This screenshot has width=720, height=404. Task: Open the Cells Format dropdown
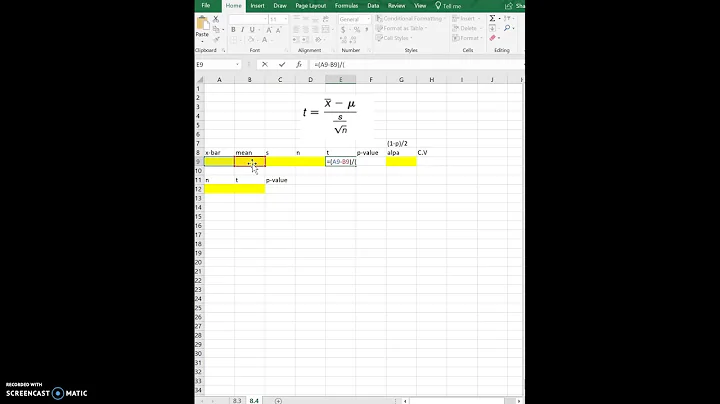pyautogui.click(x=467, y=38)
